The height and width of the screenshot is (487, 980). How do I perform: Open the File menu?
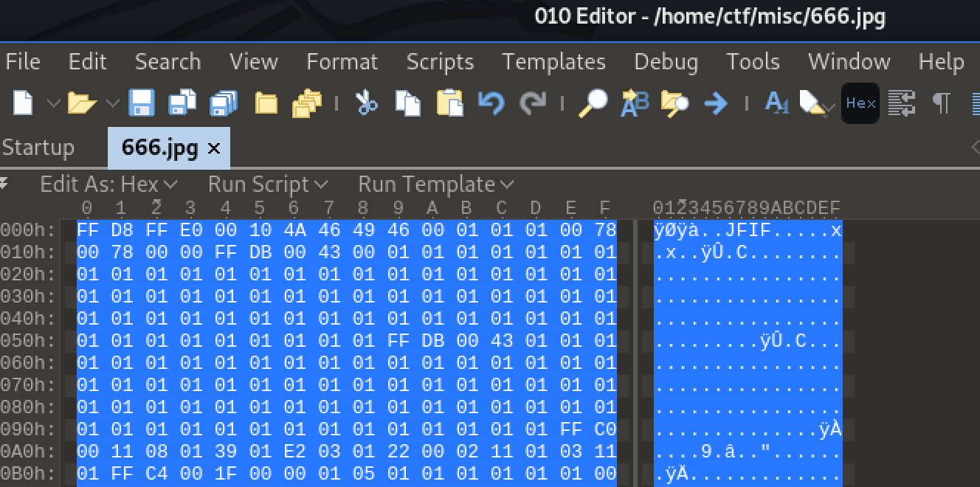click(x=23, y=62)
